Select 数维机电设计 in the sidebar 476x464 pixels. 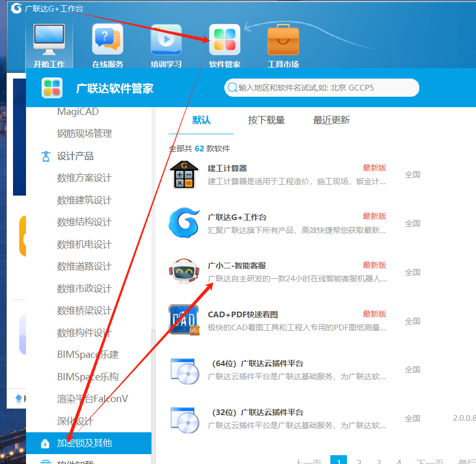point(84,244)
